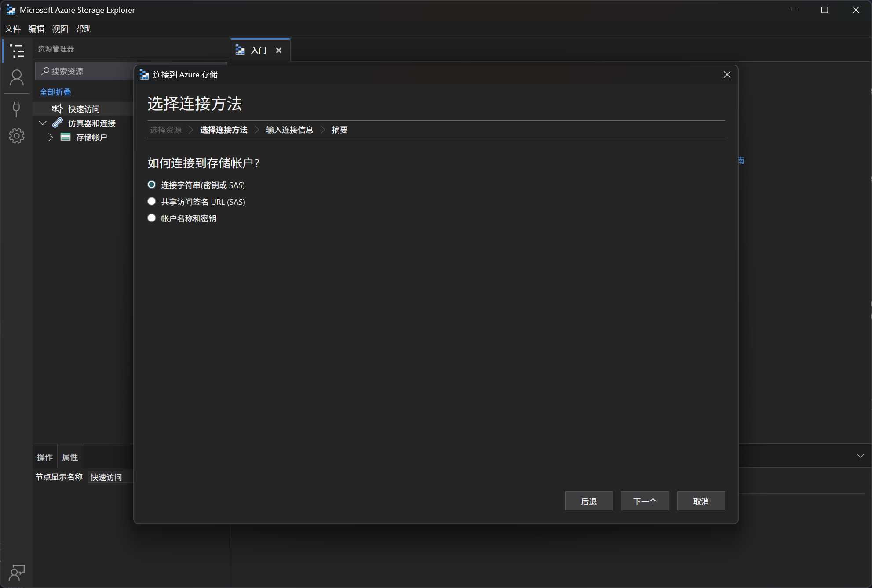
Task: Select account name and key option
Action: point(152,218)
